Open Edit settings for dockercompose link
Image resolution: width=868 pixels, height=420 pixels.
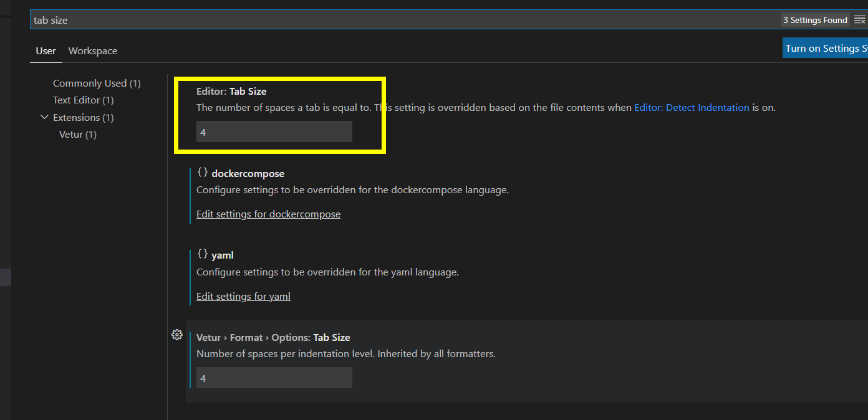pyautogui.click(x=268, y=214)
